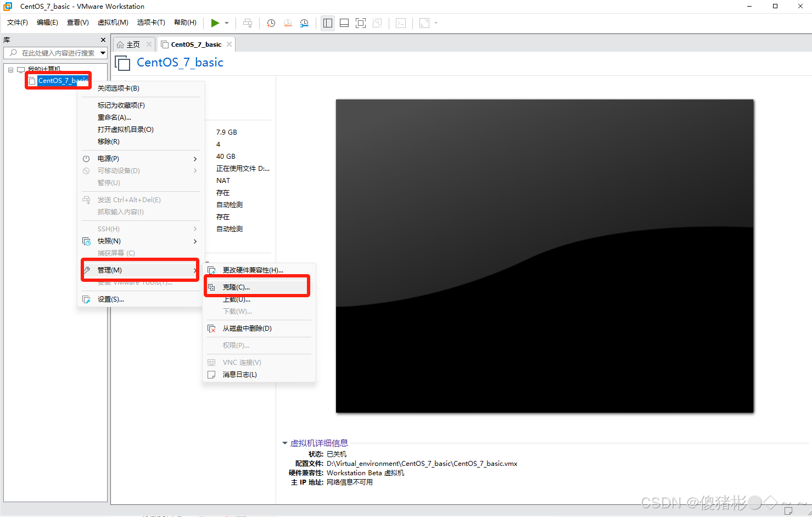This screenshot has width=812, height=517.
Task: Open the 帮助(H) menu
Action: pyautogui.click(x=185, y=23)
